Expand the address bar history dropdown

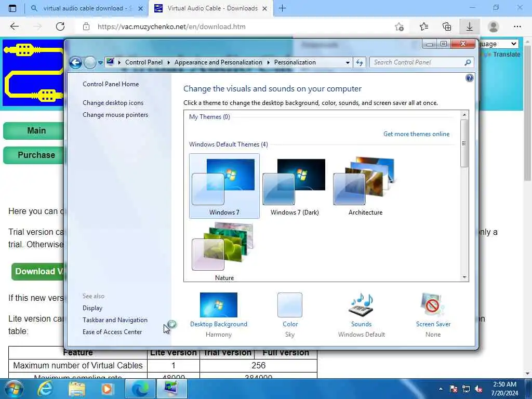coord(348,63)
